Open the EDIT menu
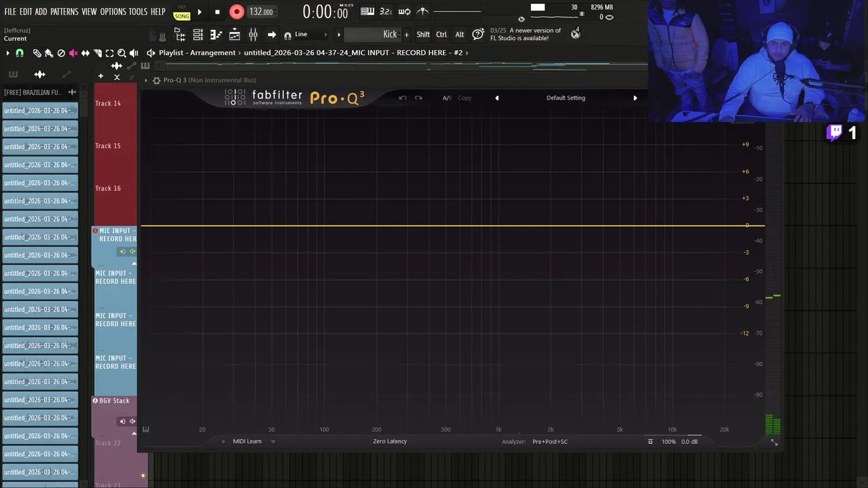Viewport: 868px width, 488px height. tap(26, 12)
